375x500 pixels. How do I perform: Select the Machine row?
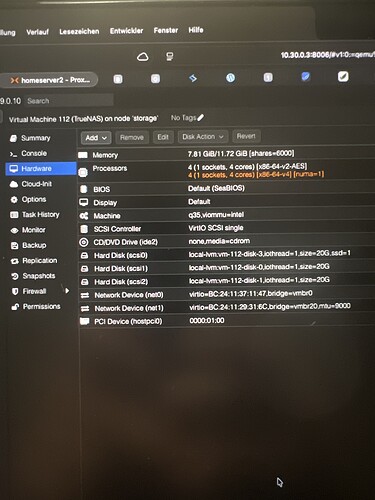[x=227, y=215]
